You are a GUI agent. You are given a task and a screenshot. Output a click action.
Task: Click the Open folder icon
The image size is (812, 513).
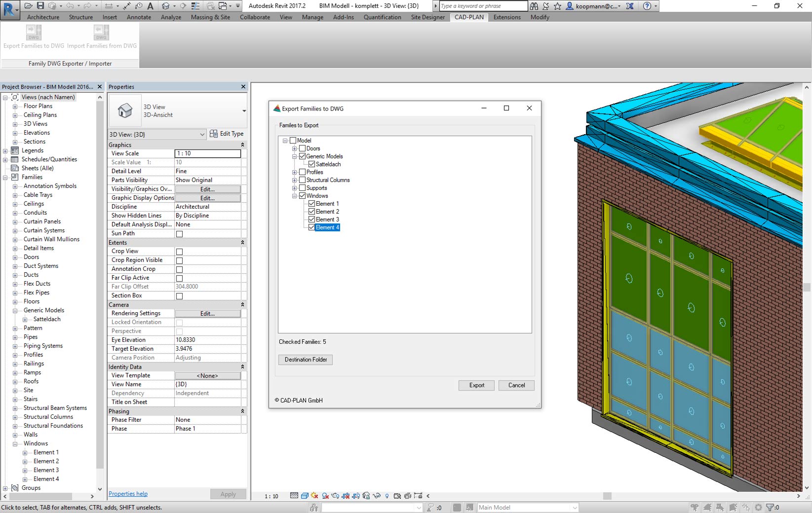[29, 6]
